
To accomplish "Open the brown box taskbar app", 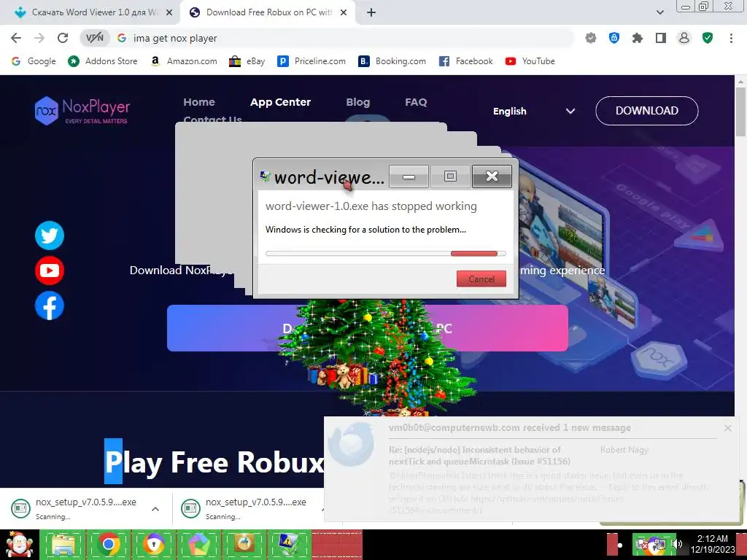I will (x=244, y=544).
